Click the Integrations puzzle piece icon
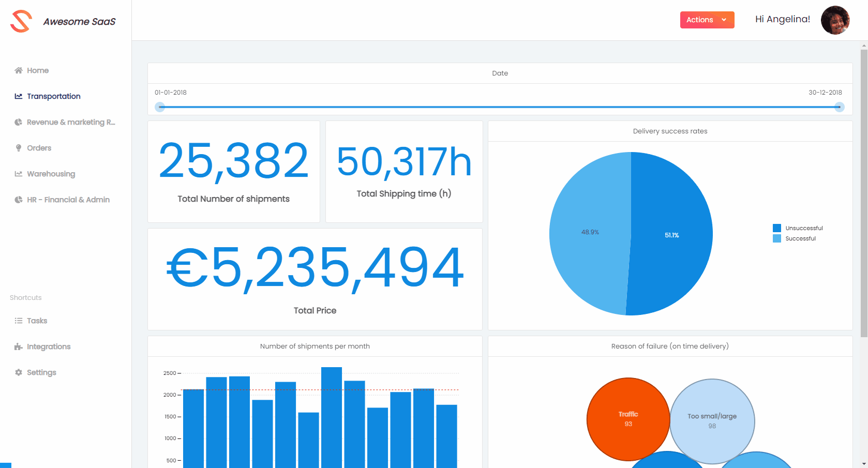This screenshot has width=868, height=468. (x=19, y=346)
